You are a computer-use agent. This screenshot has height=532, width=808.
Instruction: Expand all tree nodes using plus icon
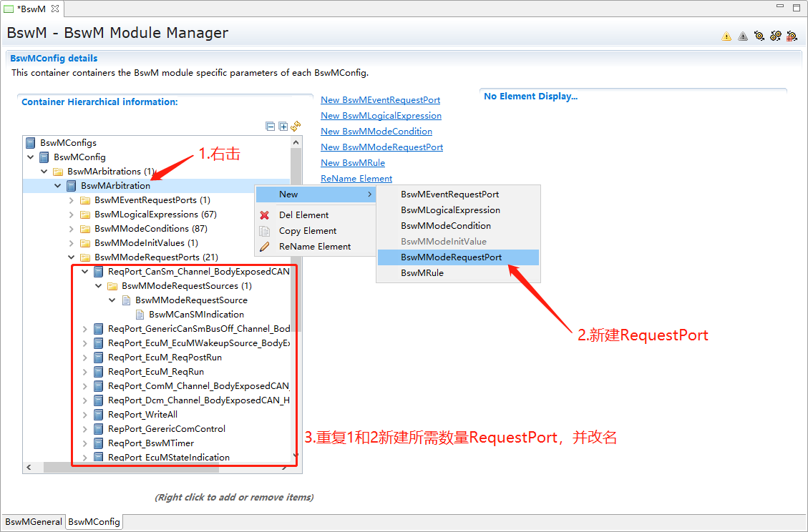coord(283,127)
